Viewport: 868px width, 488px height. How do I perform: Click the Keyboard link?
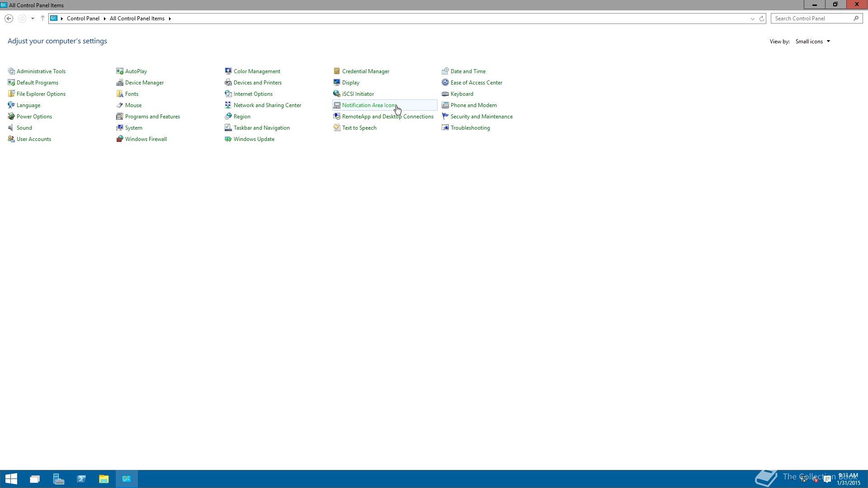point(462,94)
